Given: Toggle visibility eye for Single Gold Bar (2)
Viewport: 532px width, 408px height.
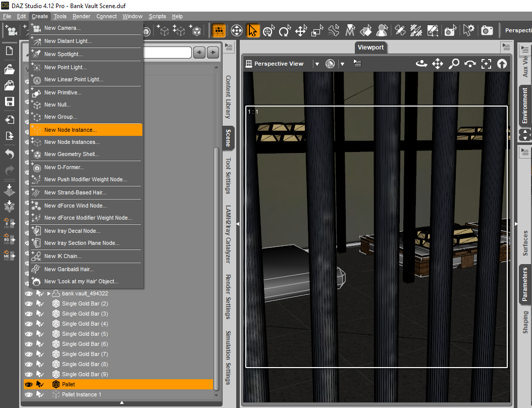Looking at the screenshot, I should click(29, 303).
